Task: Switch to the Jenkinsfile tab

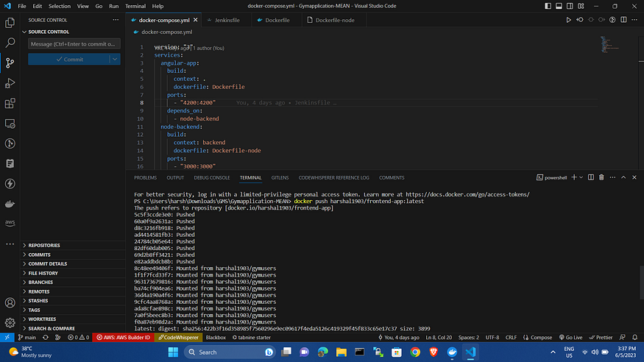Action: tap(227, 20)
